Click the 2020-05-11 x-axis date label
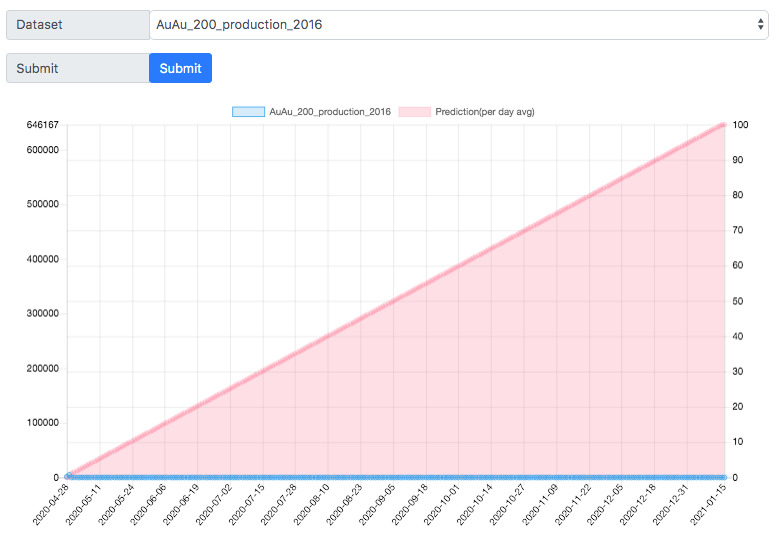Image resolution: width=779 pixels, height=541 pixels. click(x=83, y=504)
